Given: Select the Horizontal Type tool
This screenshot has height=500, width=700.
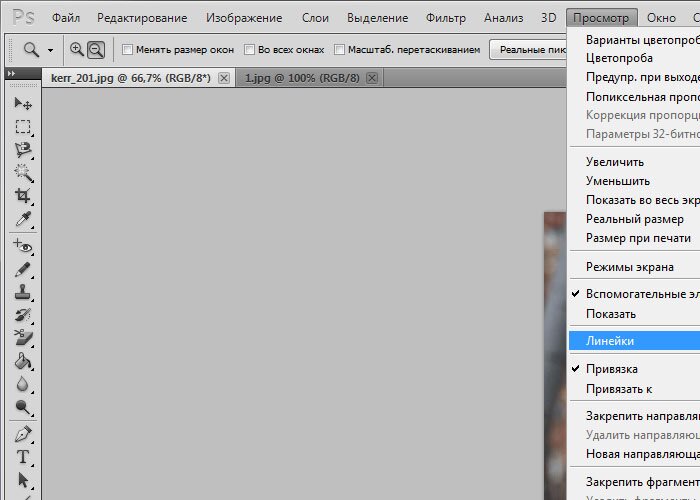Looking at the screenshot, I should pyautogui.click(x=23, y=457).
